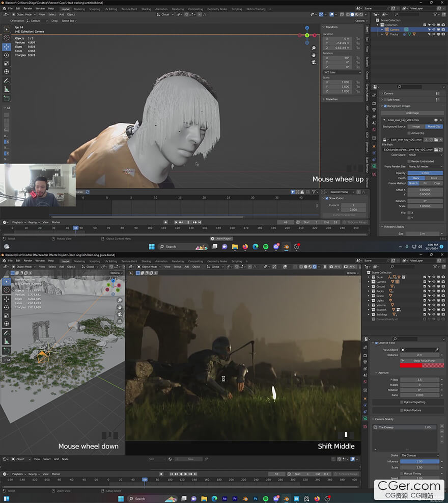The image size is (448, 503).
Task: Hide the Rocks collection with its eye icon
Action: (434, 291)
